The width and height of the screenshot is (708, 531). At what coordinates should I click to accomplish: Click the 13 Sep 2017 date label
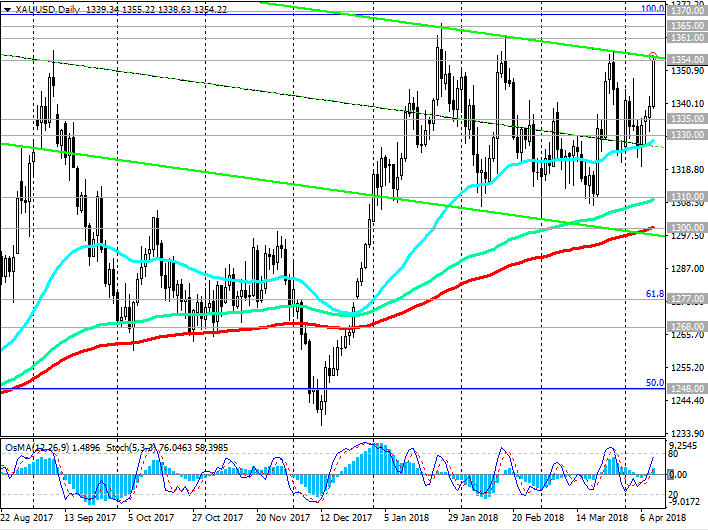click(90, 517)
